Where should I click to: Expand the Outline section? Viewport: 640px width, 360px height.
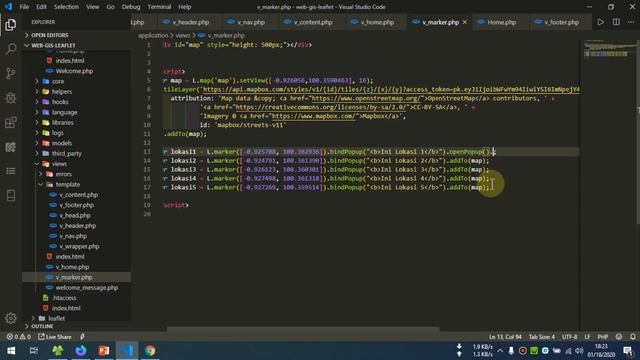tap(77, 326)
